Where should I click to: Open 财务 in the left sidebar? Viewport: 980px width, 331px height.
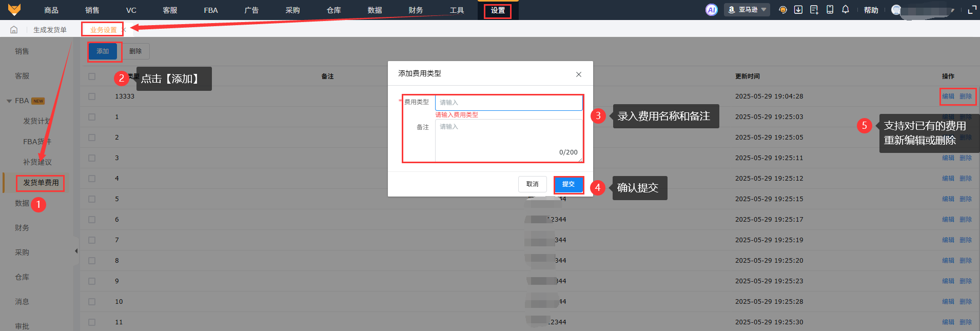pos(22,228)
